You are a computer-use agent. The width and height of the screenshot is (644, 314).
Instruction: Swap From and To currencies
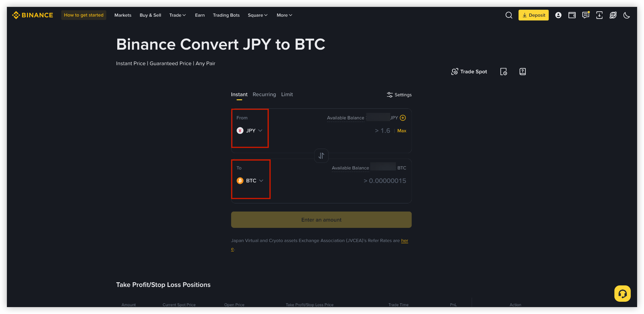pos(321,156)
